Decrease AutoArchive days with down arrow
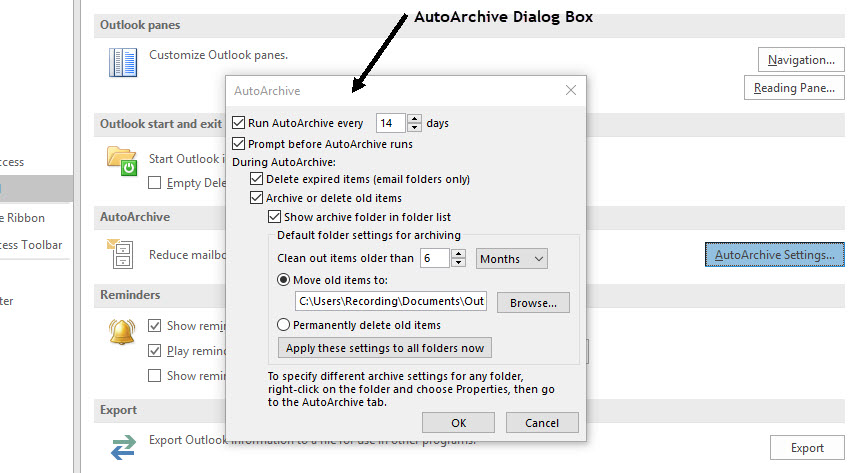Image resolution: width=850 pixels, height=473 pixels. coord(415,127)
